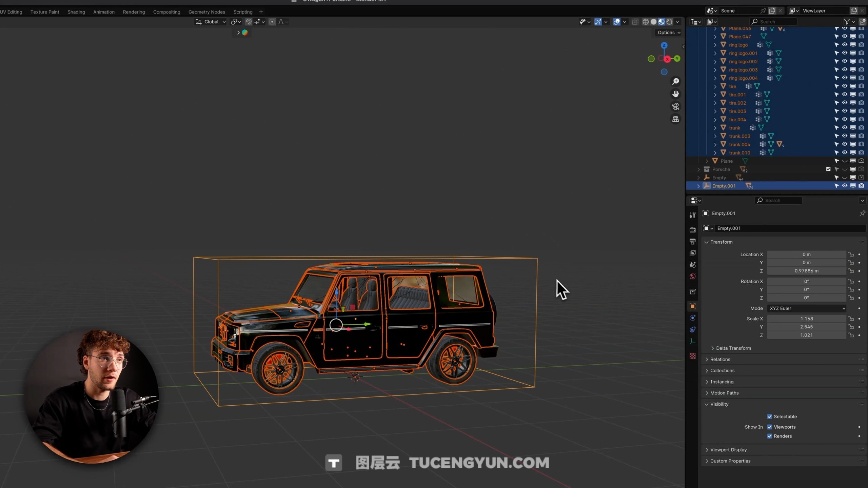
Task: Click the Scale X value field
Action: click(807, 319)
